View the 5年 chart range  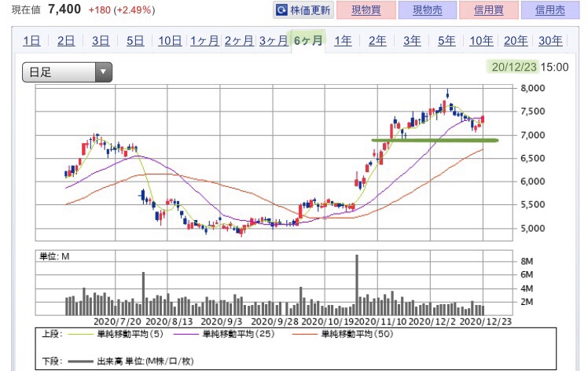[x=447, y=41]
